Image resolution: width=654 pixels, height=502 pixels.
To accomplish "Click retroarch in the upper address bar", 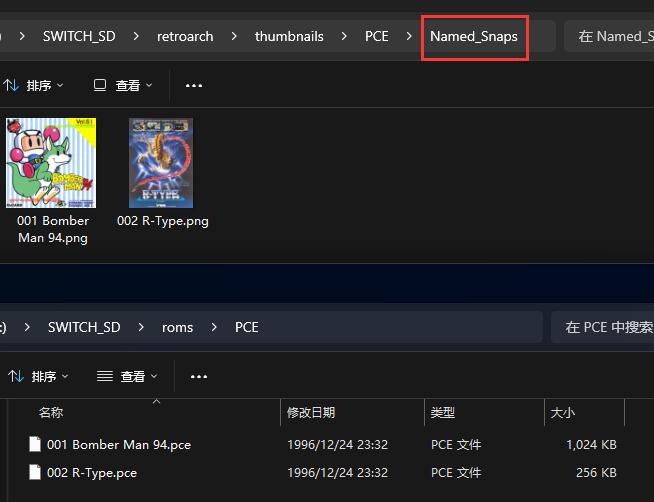I will [x=185, y=36].
